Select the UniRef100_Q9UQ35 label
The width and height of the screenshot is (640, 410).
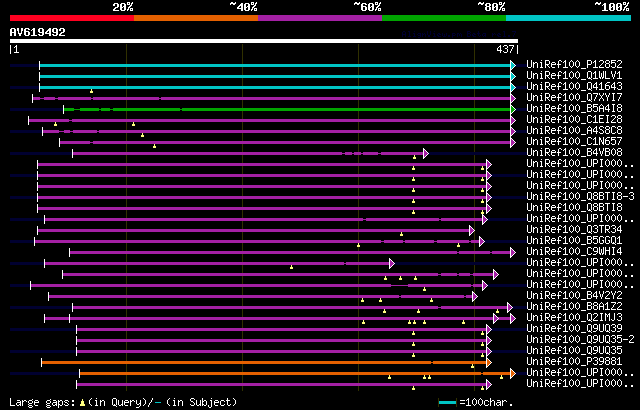tap(574, 351)
